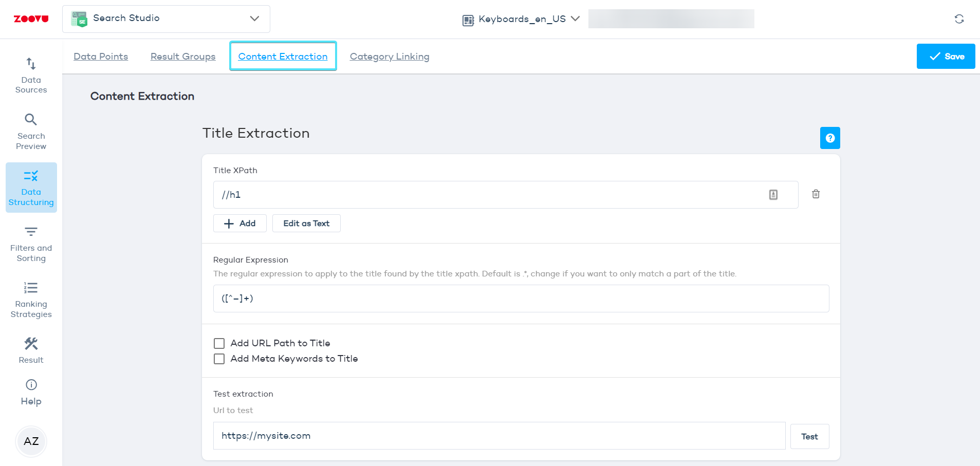Open the Data Sources panel
The height and width of the screenshot is (466, 980).
pos(31,76)
